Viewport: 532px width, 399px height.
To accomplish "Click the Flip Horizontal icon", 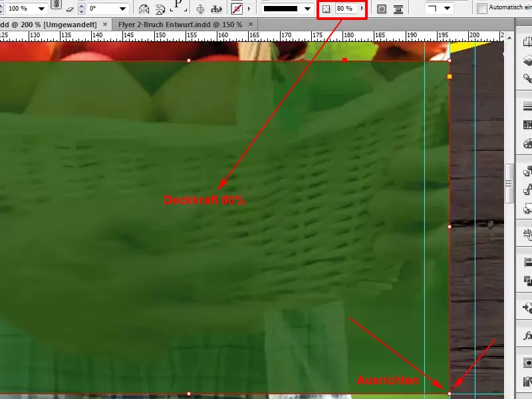I will pyautogui.click(x=144, y=9).
